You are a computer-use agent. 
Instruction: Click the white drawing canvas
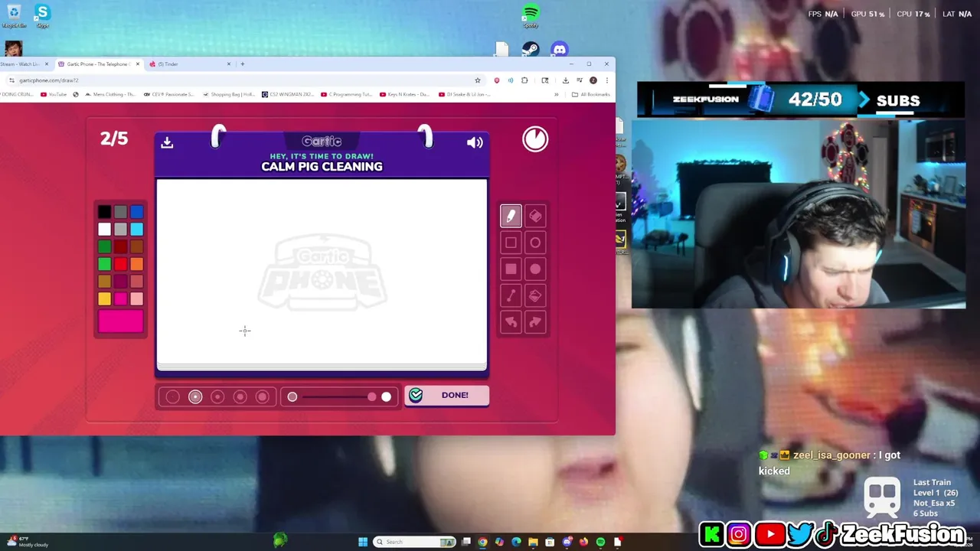point(322,273)
